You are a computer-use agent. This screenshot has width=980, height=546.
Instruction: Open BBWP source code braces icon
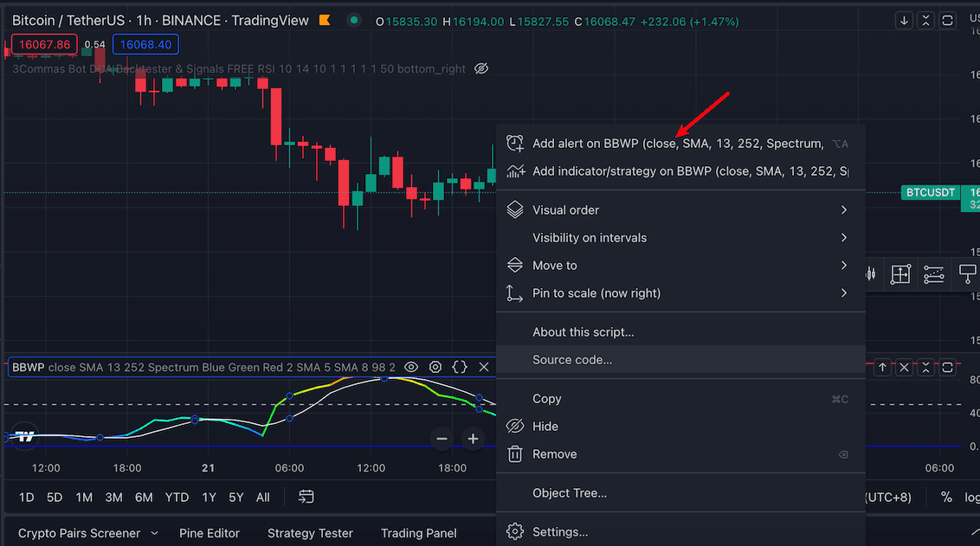(460, 367)
